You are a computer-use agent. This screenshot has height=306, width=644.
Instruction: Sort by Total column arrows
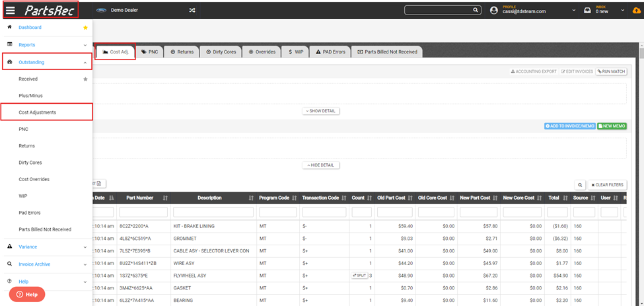coord(565,198)
